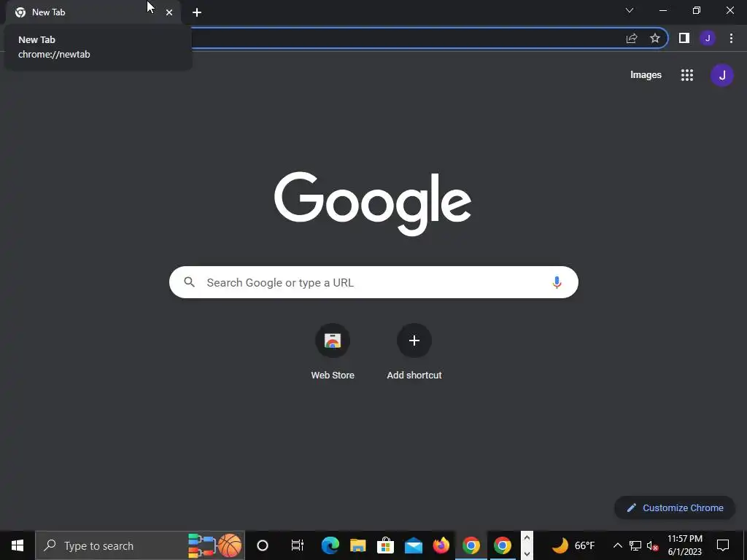Screen dimensions: 747x560
Task: Focus the Search Google or type a URL box
Action: coord(373,282)
